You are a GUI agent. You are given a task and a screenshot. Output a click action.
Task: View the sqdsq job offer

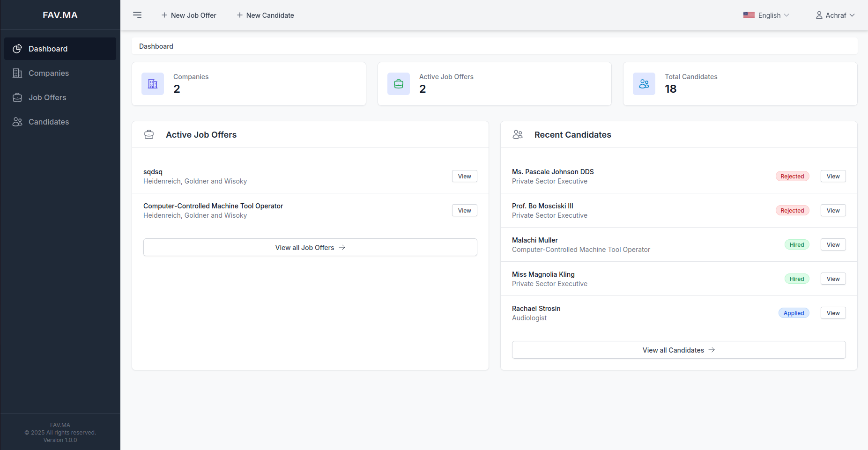(464, 176)
